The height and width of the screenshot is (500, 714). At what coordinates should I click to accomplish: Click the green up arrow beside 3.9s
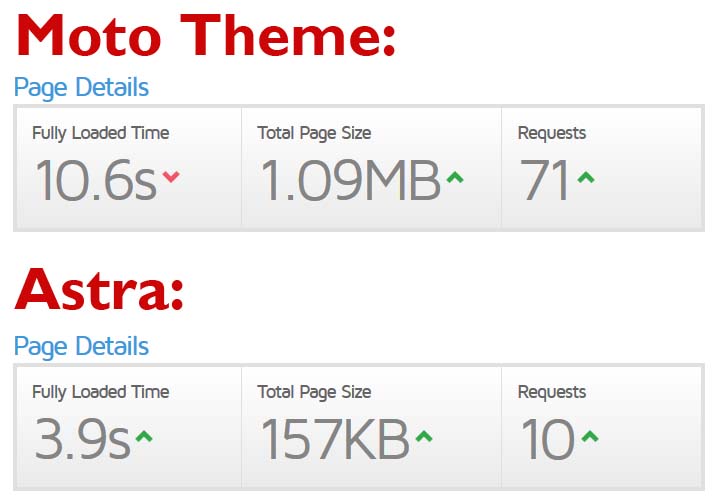tap(144, 436)
